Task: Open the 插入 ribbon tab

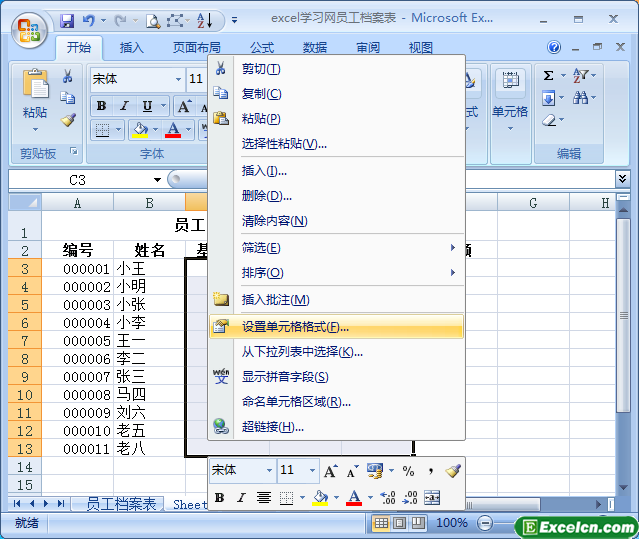Action: pyautogui.click(x=131, y=48)
